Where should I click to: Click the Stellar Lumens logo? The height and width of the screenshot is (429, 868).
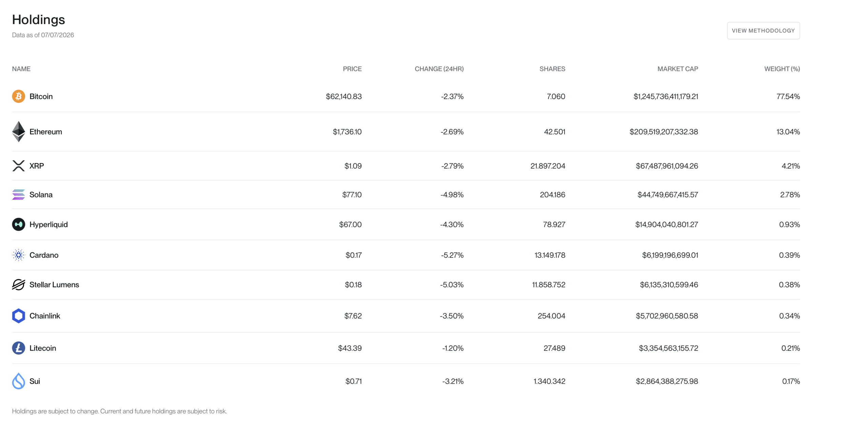click(19, 285)
